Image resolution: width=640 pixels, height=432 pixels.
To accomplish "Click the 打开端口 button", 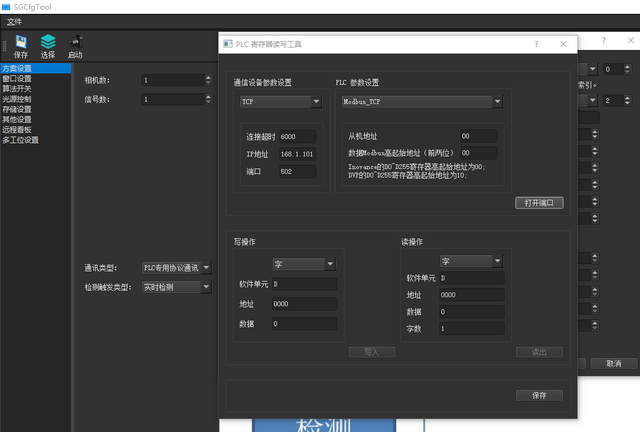I will tap(539, 202).
